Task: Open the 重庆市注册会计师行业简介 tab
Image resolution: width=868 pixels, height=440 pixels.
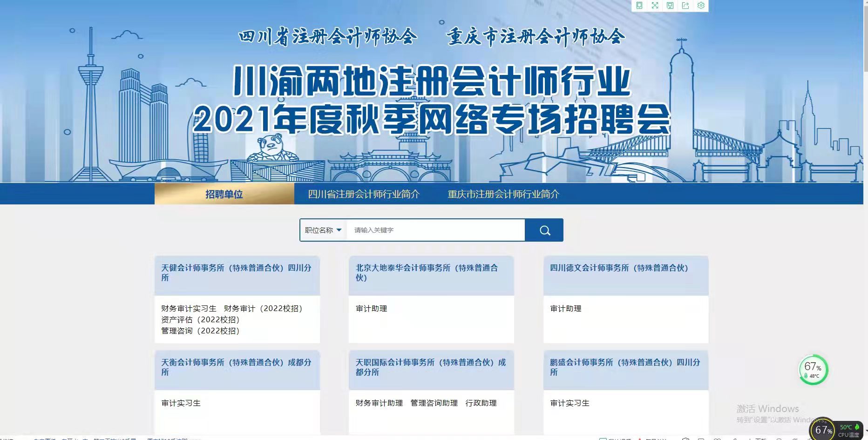Action: click(503, 194)
